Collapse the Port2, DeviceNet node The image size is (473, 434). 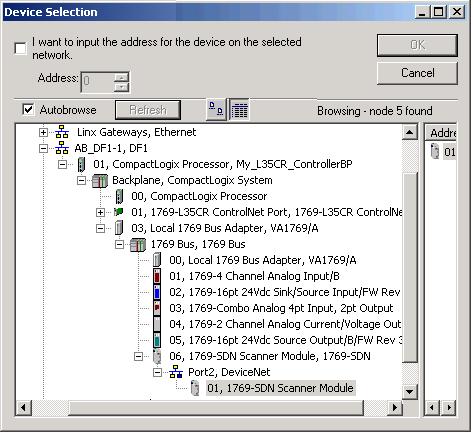[x=157, y=372]
